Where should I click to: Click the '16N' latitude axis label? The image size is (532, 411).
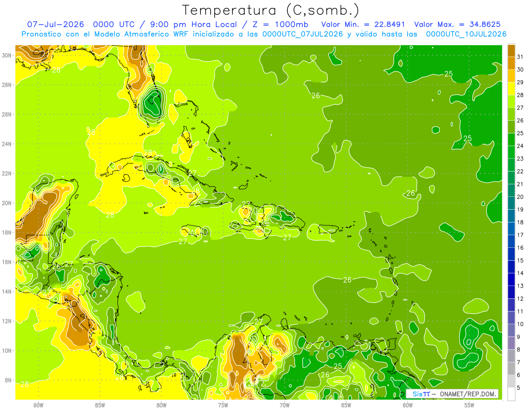pyautogui.click(x=7, y=262)
